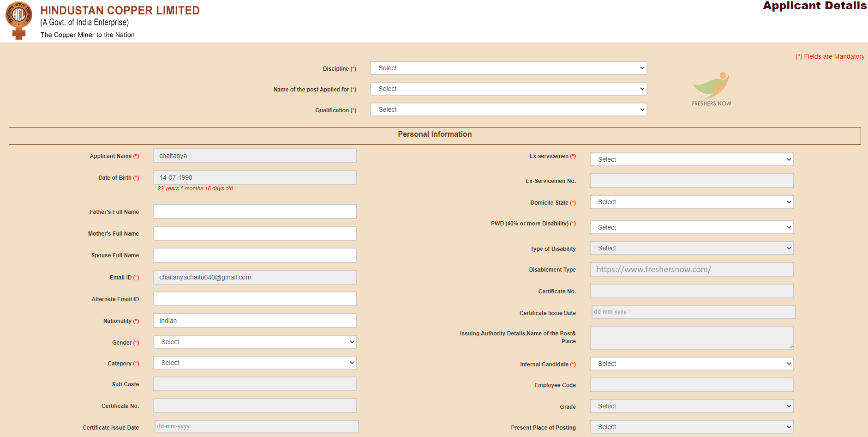Focus the Alternate Email ID field
868x437 pixels.
[x=255, y=299]
